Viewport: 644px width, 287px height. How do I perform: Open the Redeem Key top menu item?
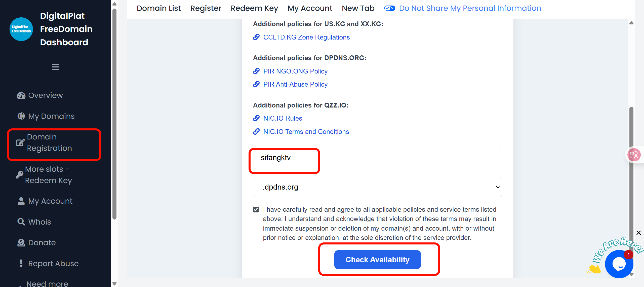click(x=254, y=8)
